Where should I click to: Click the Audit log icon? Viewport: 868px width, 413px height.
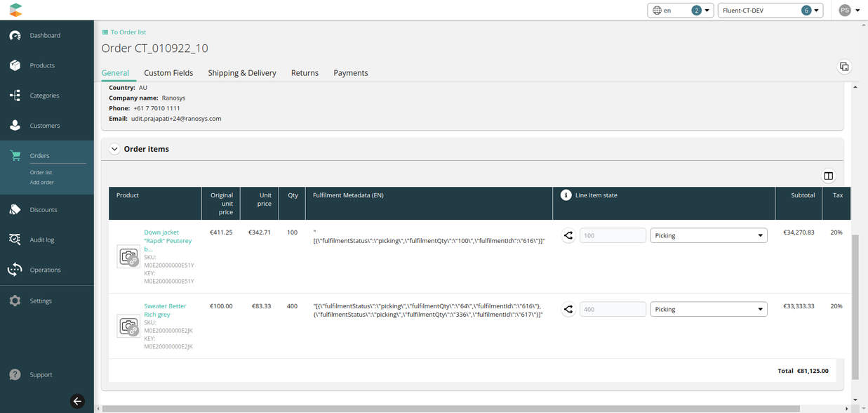15,240
